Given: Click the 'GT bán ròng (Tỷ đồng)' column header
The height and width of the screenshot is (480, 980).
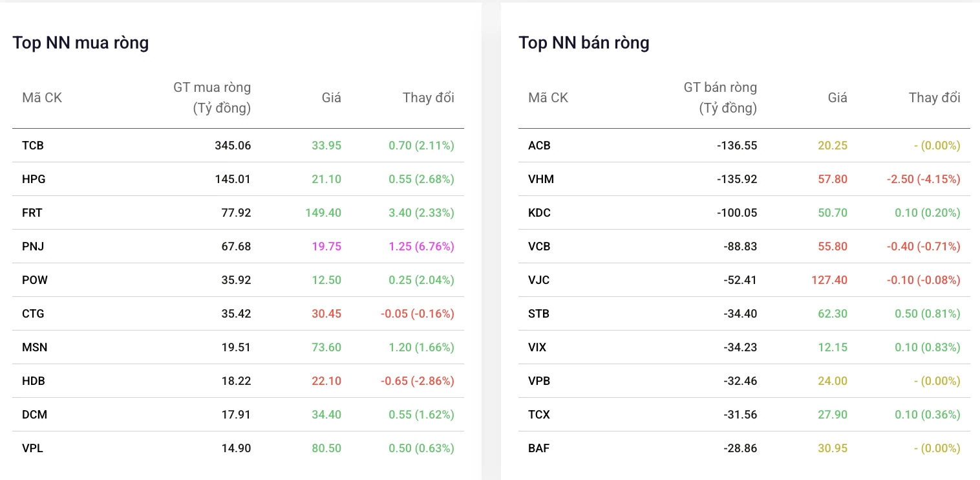Looking at the screenshot, I should click(720, 98).
